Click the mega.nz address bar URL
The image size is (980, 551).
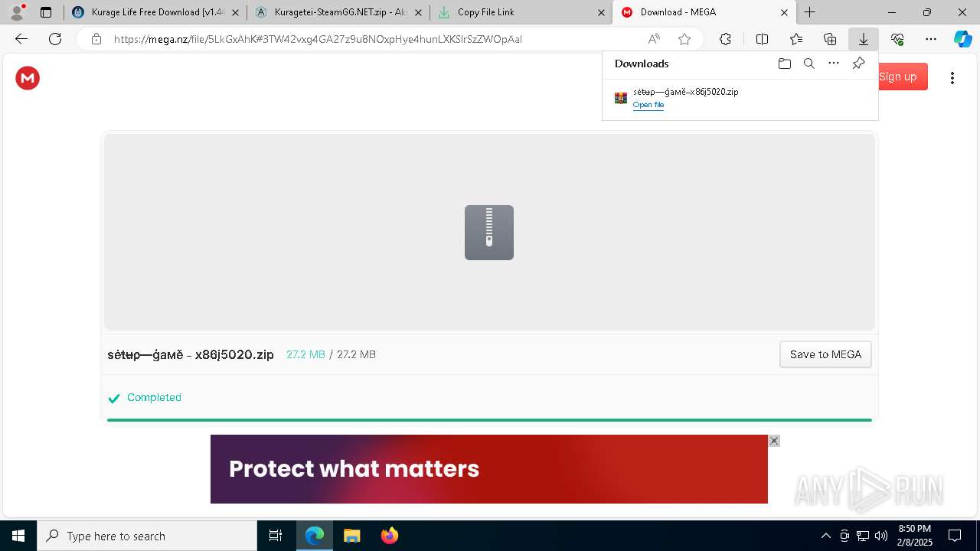[318, 39]
